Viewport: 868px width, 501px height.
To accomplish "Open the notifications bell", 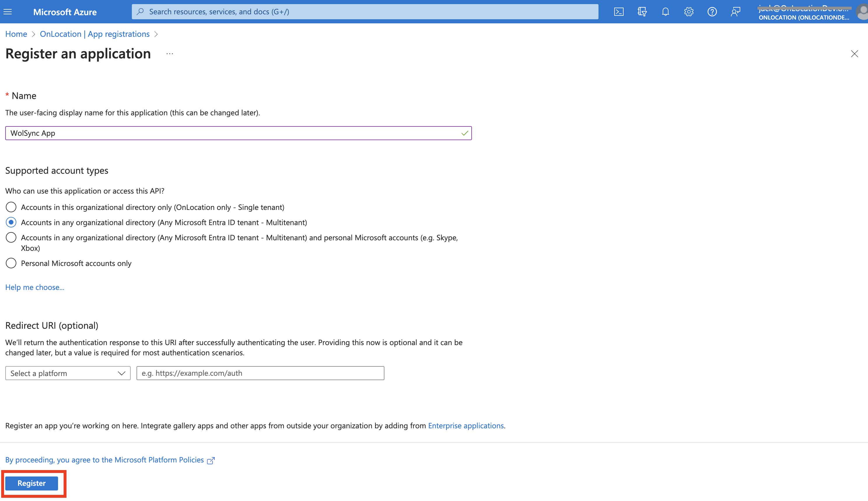I will click(x=666, y=12).
